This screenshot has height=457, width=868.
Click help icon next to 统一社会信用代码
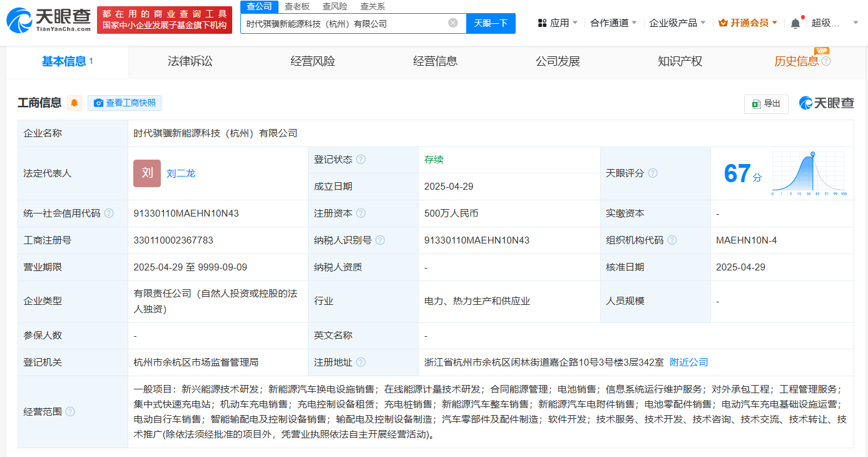[109, 213]
